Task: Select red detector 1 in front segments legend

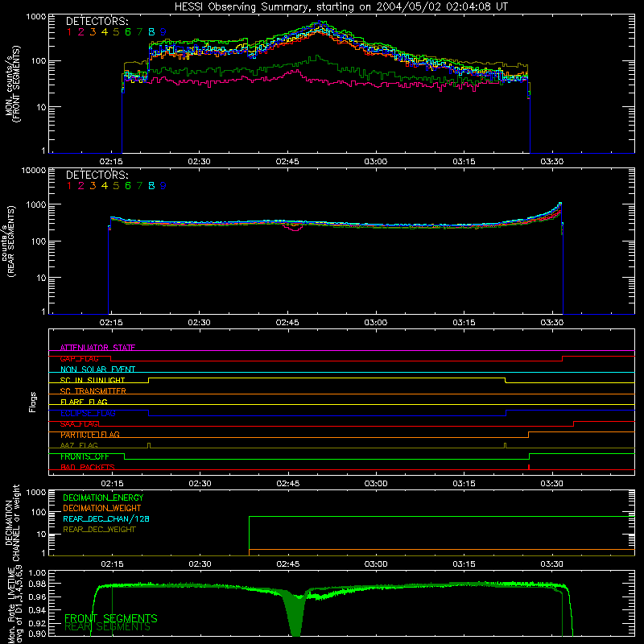Action: tap(69, 32)
